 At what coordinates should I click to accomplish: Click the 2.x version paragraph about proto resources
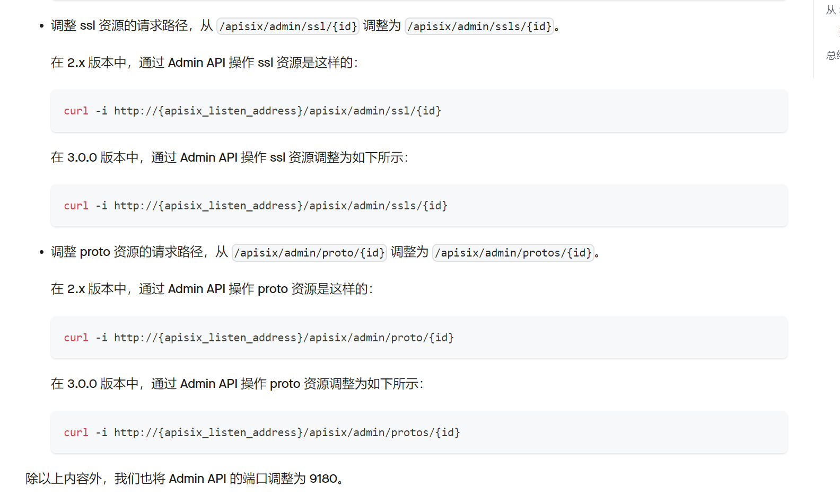(x=212, y=289)
